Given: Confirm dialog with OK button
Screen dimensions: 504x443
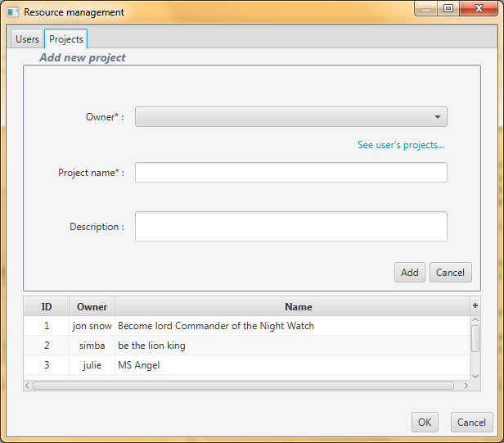Looking at the screenshot, I should tap(425, 422).
